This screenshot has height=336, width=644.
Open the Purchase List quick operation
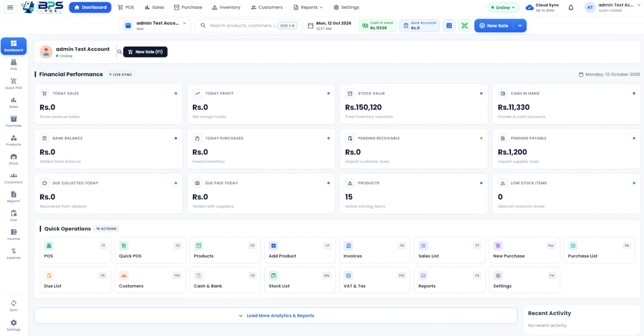(x=599, y=250)
